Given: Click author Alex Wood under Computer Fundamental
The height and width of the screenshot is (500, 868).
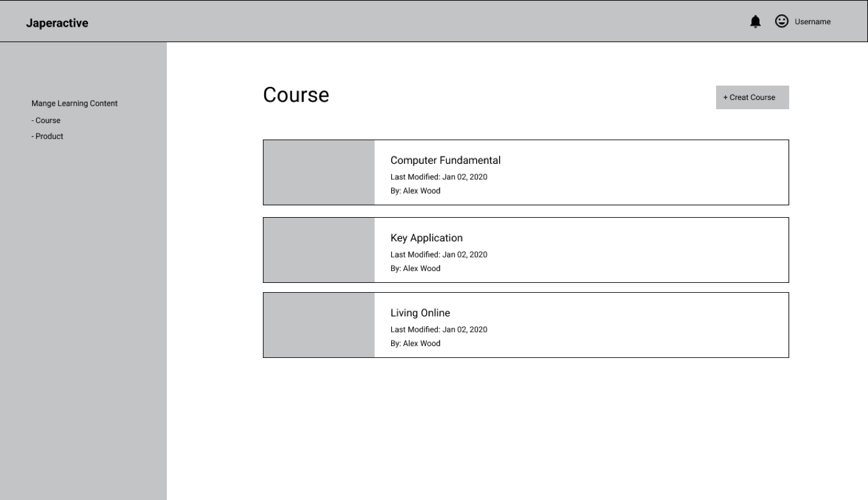Looking at the screenshot, I should coord(415,191).
